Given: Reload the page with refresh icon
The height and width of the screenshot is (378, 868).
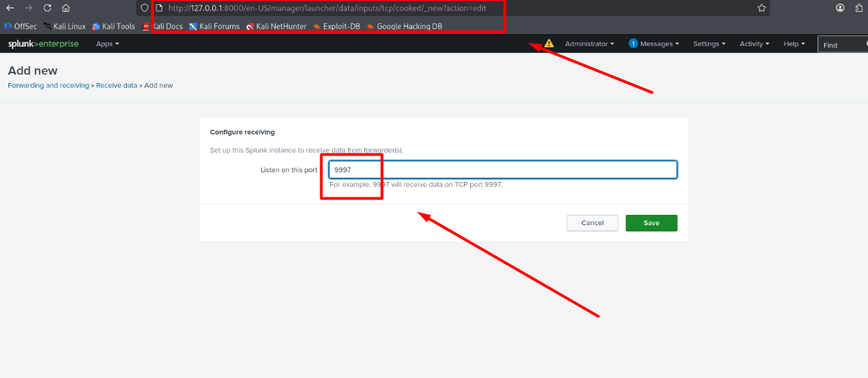Looking at the screenshot, I should point(47,8).
